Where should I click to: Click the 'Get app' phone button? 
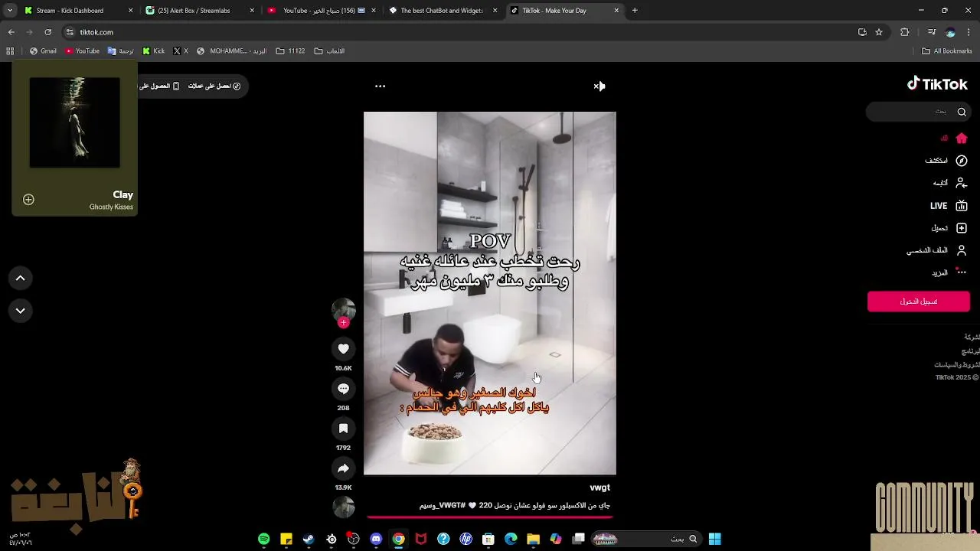coord(159,86)
